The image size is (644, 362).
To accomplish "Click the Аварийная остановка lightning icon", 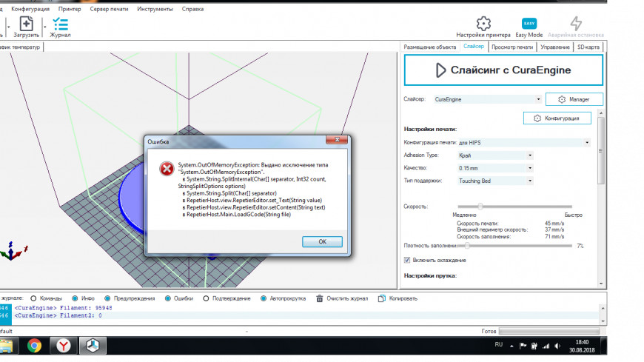I will (576, 24).
